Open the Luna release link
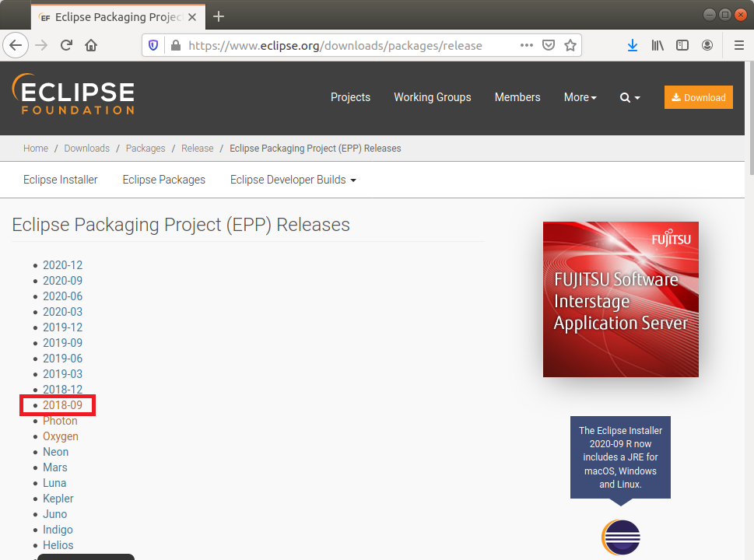 click(x=54, y=483)
